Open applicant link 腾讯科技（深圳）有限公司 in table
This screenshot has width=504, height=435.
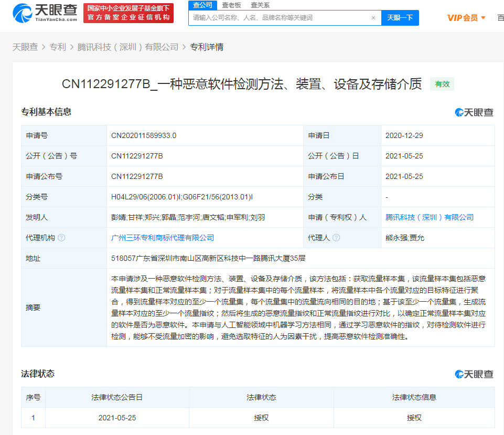pos(430,217)
